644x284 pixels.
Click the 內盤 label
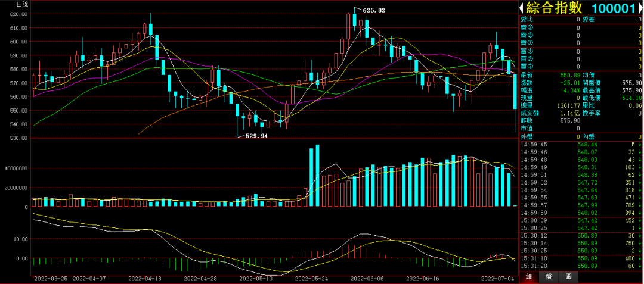pos(589,136)
